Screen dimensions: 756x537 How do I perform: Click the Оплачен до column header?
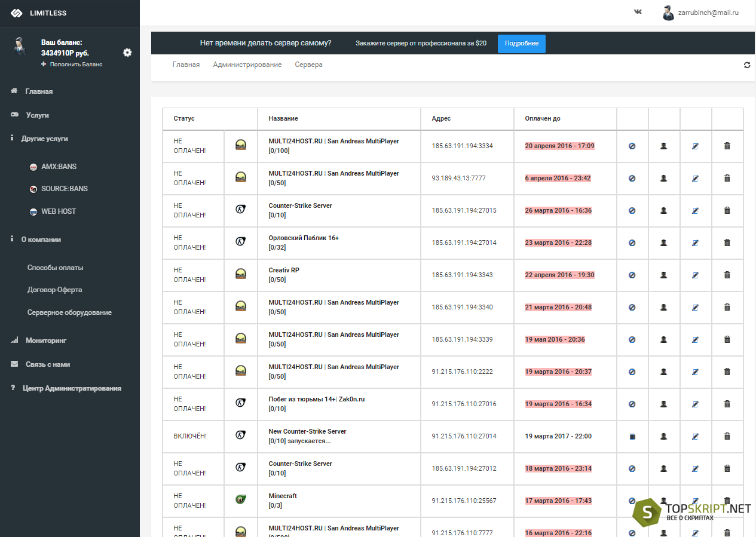tap(543, 118)
